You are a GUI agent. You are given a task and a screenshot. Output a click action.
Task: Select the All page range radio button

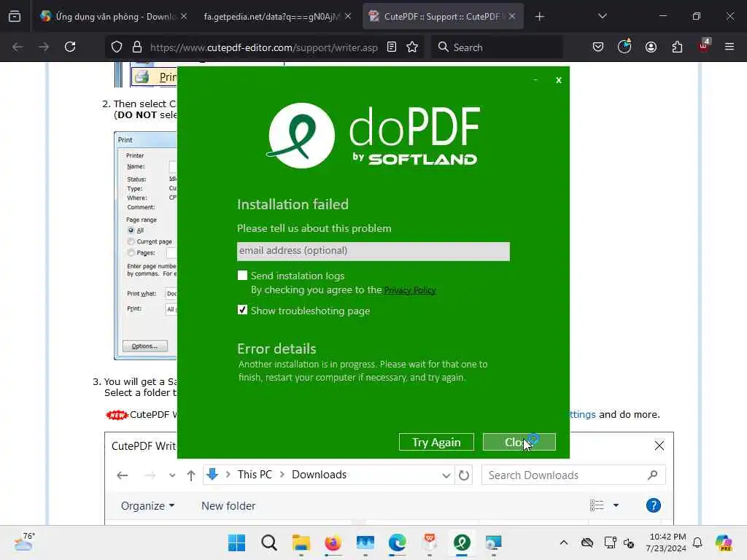click(x=131, y=230)
